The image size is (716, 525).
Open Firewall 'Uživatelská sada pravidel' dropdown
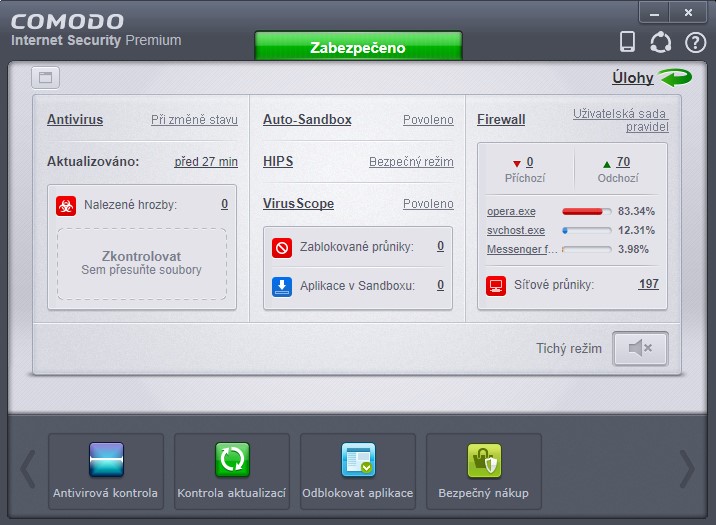click(621, 120)
